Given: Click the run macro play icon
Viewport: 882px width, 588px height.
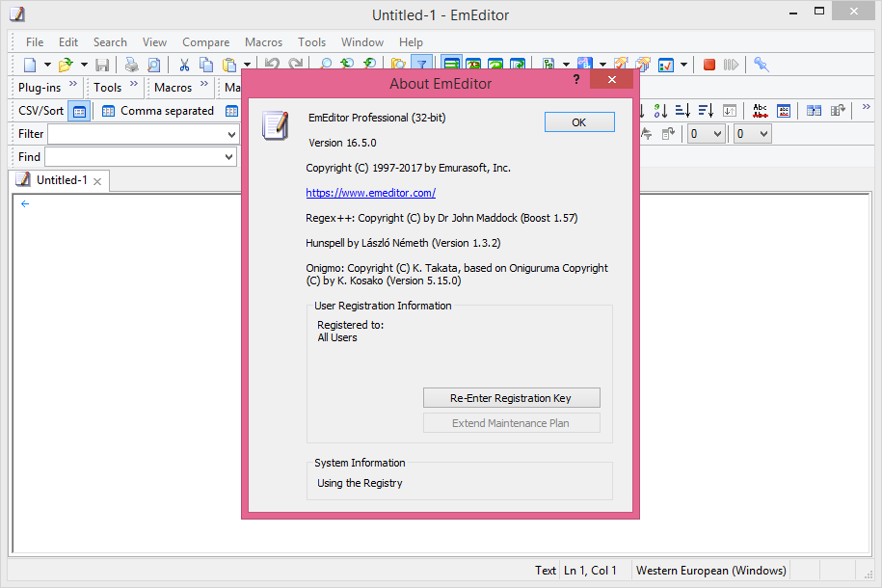Looking at the screenshot, I should 731,66.
